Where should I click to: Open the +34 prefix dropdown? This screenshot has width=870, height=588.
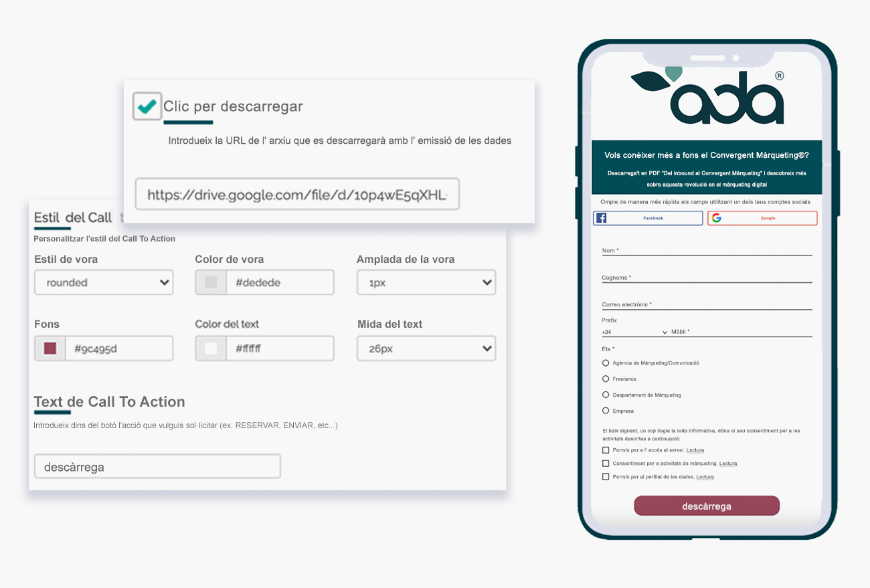coord(634,332)
